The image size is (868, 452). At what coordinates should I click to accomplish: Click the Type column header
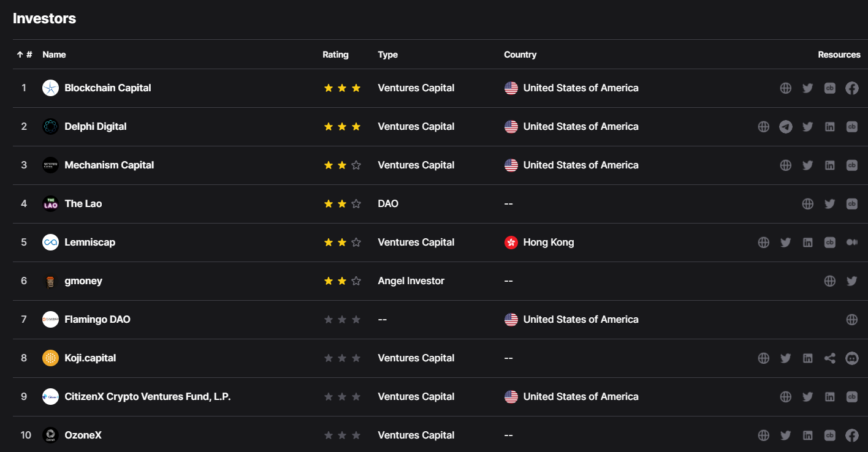click(x=387, y=55)
